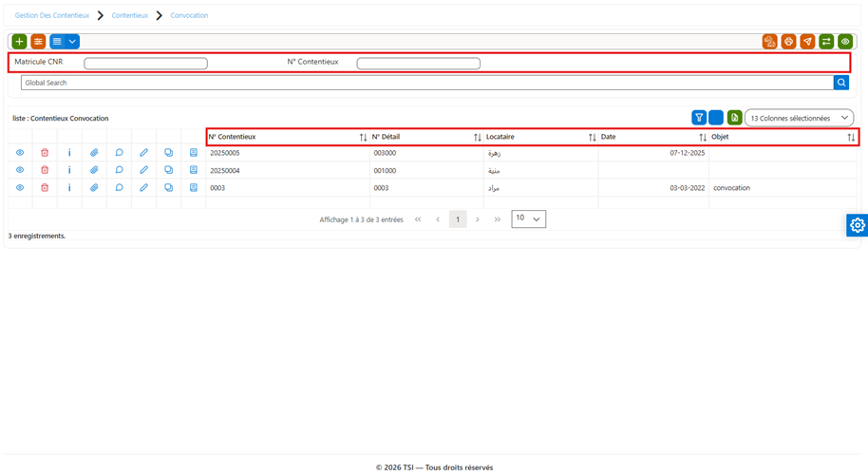Open the orange sliders settings button
The height and width of the screenshot is (476, 868).
pos(38,42)
